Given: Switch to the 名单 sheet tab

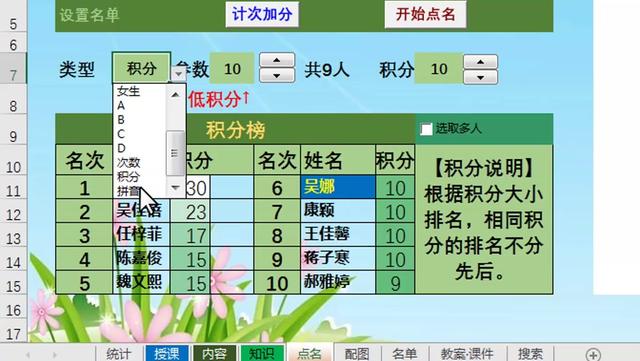Looking at the screenshot, I should tap(404, 354).
